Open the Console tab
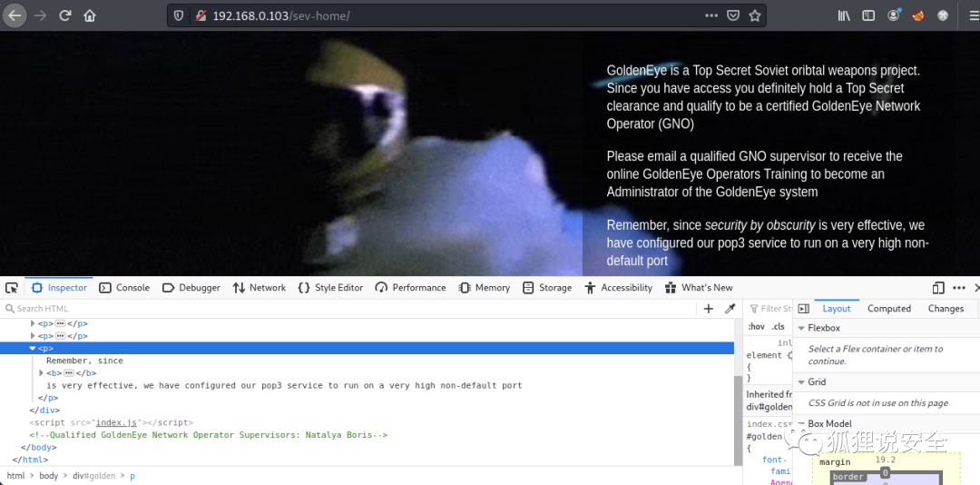The width and height of the screenshot is (980, 485). tap(125, 288)
